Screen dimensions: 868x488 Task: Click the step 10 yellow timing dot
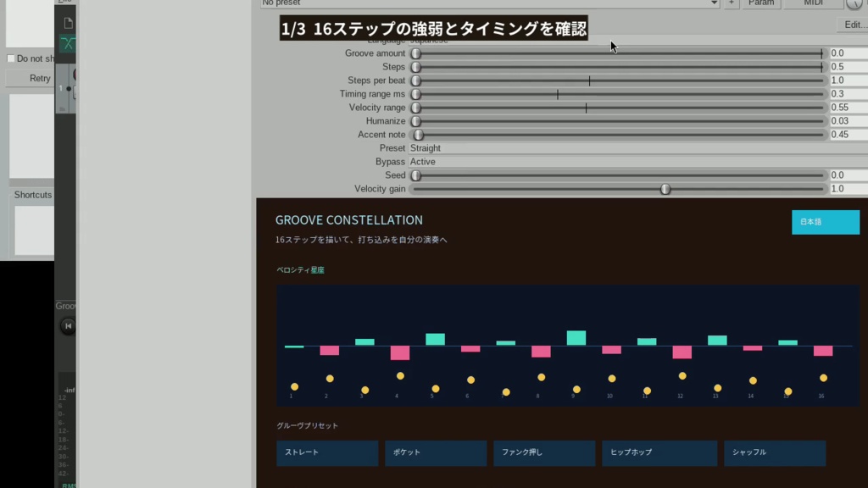coord(612,379)
